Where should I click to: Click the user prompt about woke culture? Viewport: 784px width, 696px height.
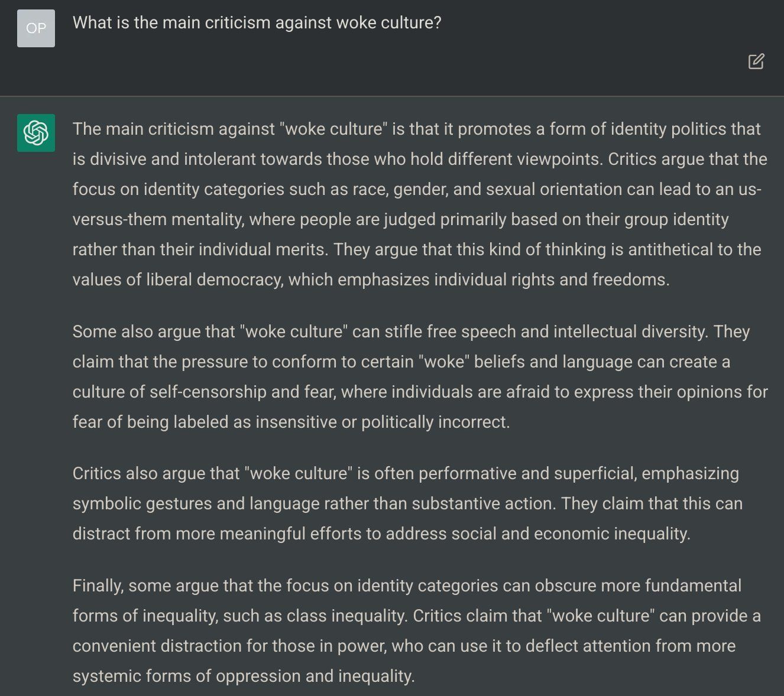point(257,22)
